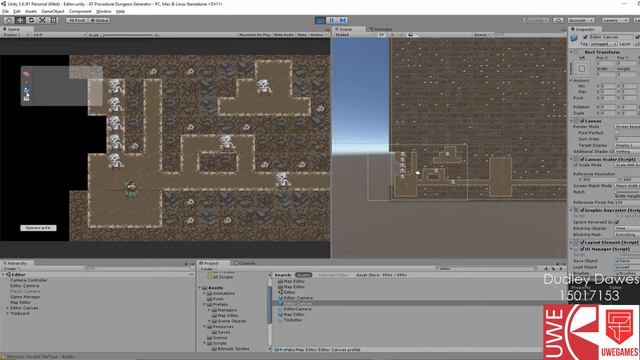The image size is (640, 360).
Task: Open the Game view Gizmos dropdown
Action: click(x=318, y=35)
